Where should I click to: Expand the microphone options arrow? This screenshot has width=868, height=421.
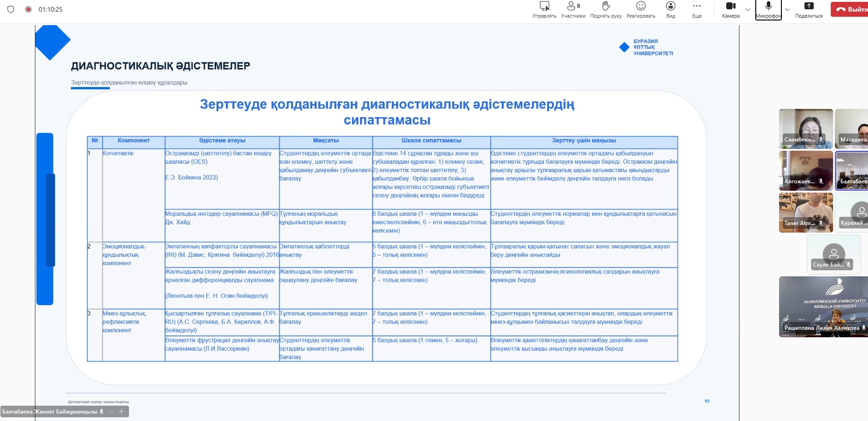(787, 9)
